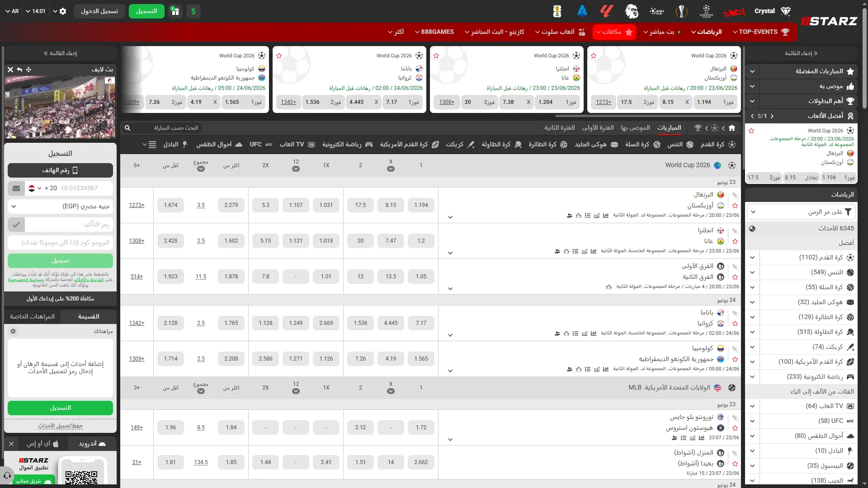Open the Champions League logo shortcut
Screen dimensions: 868x488
coord(706,11)
